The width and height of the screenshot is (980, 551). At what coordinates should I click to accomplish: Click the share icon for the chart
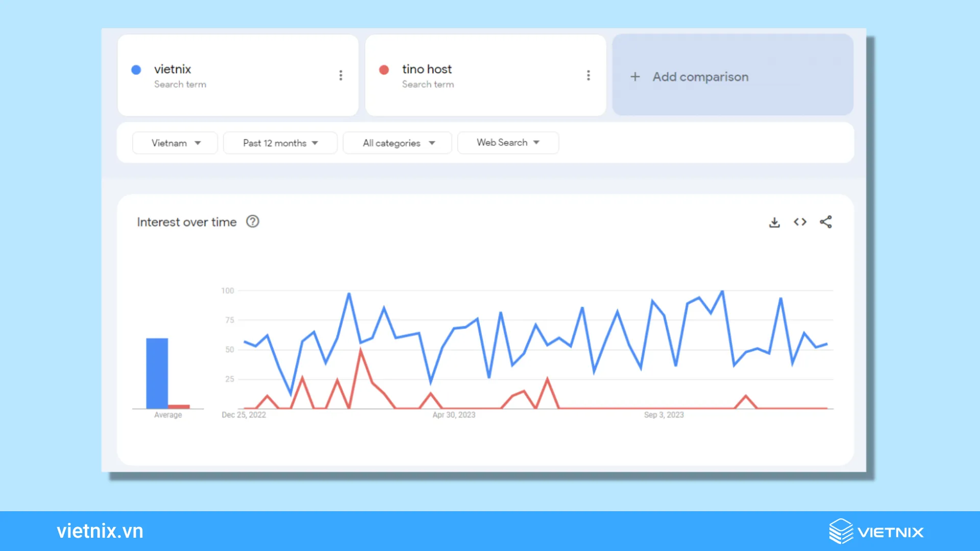coord(826,221)
